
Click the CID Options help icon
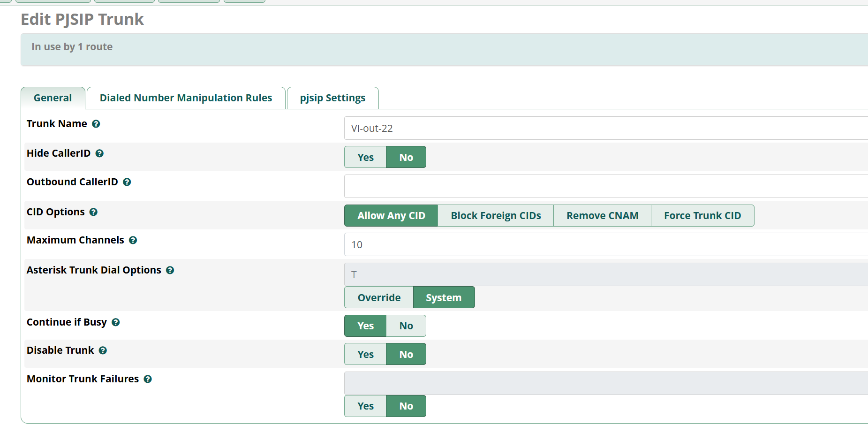tap(93, 212)
